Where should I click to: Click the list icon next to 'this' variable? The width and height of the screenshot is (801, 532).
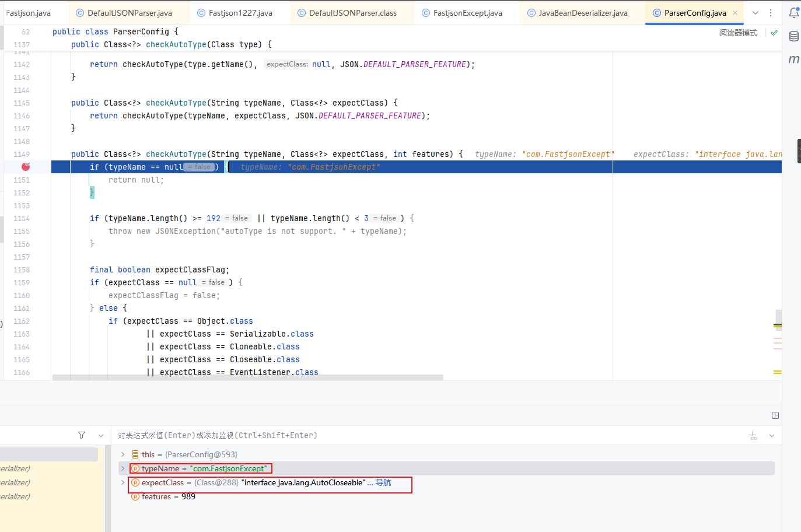tap(135, 454)
